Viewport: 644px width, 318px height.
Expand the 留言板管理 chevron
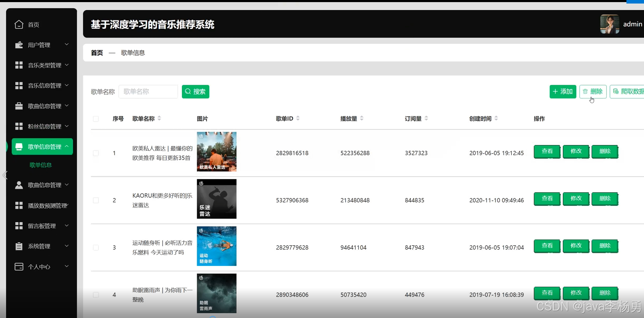click(x=66, y=225)
